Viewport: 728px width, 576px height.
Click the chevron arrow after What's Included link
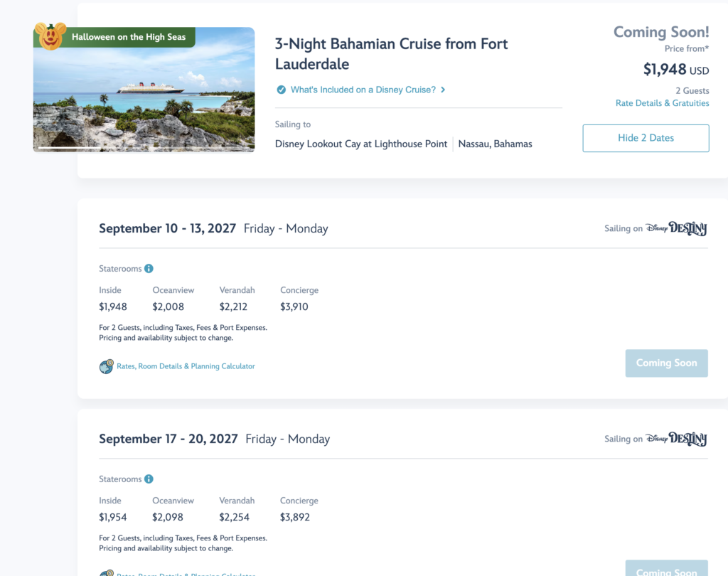tap(443, 90)
